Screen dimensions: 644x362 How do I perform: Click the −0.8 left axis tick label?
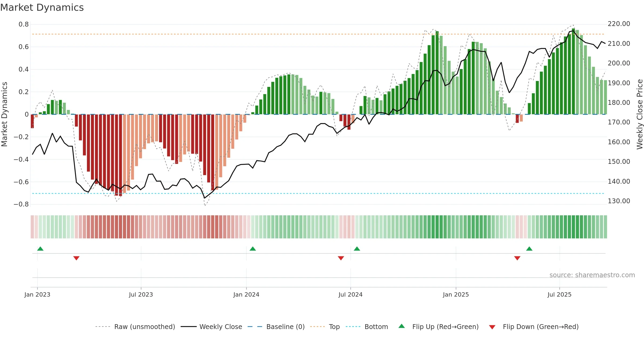click(x=21, y=204)
